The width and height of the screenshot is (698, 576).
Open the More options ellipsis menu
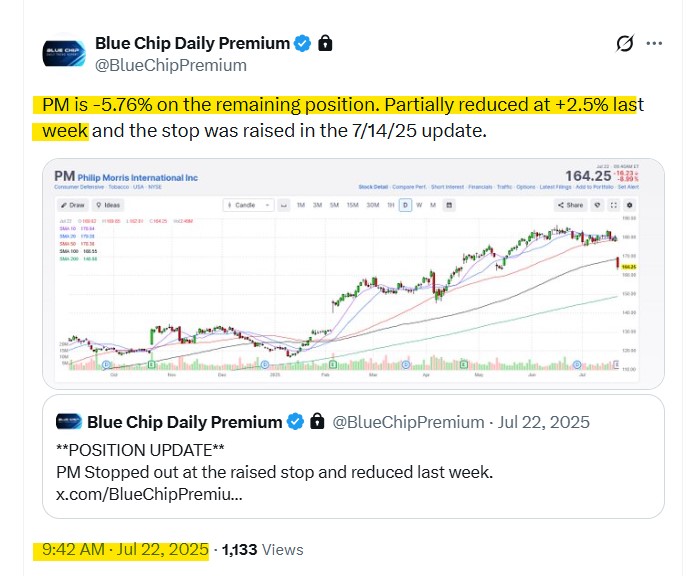click(654, 44)
